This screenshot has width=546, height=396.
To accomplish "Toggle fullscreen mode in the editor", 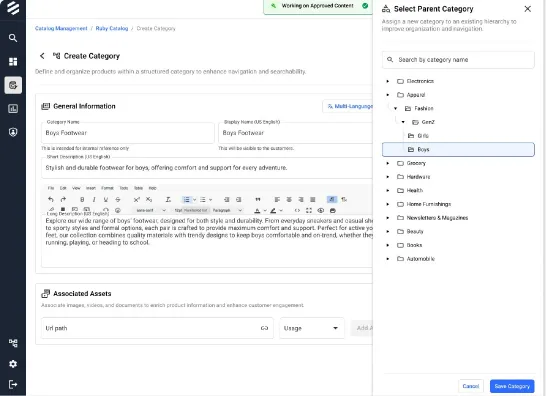I will coord(309,210).
